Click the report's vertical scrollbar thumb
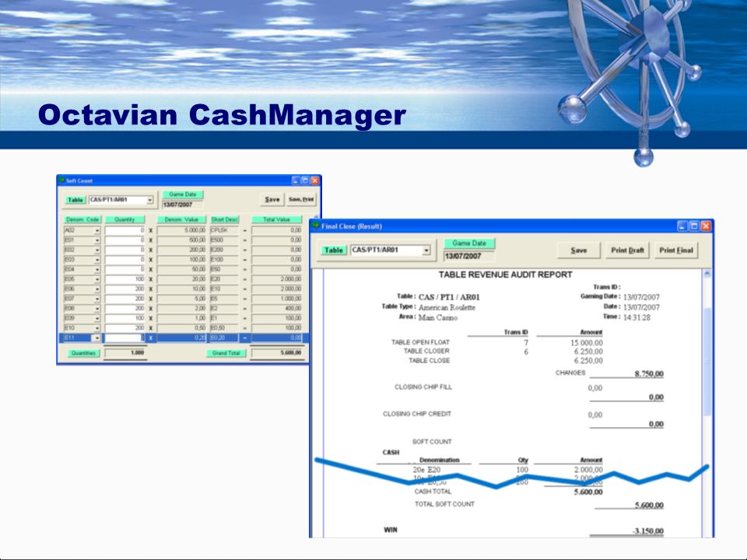 pos(707,362)
